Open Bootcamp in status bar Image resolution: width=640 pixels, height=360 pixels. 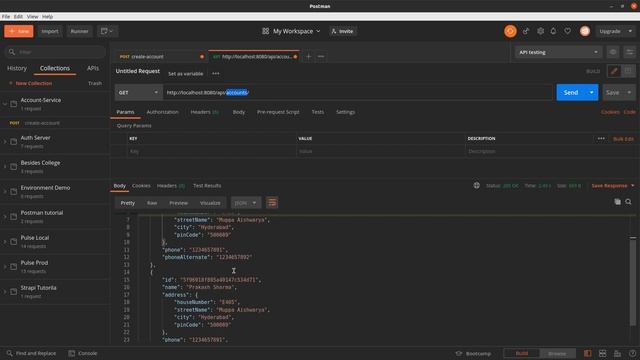473,353
